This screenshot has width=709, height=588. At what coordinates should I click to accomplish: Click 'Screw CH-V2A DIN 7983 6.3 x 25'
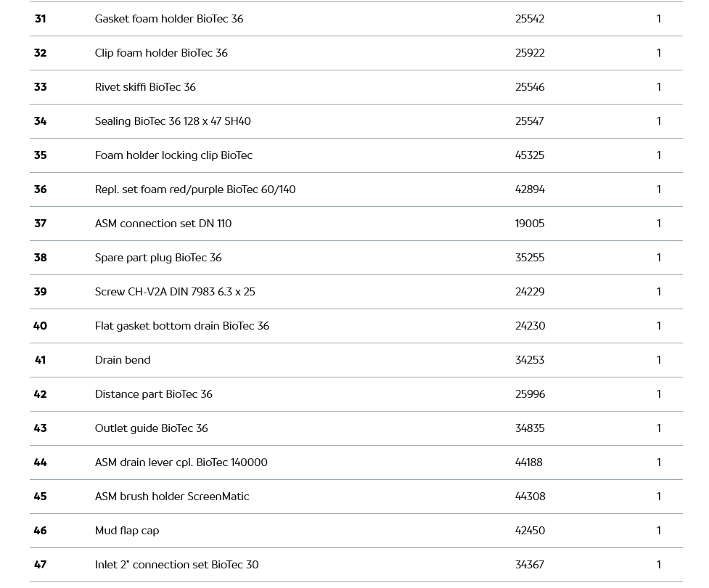(175, 292)
